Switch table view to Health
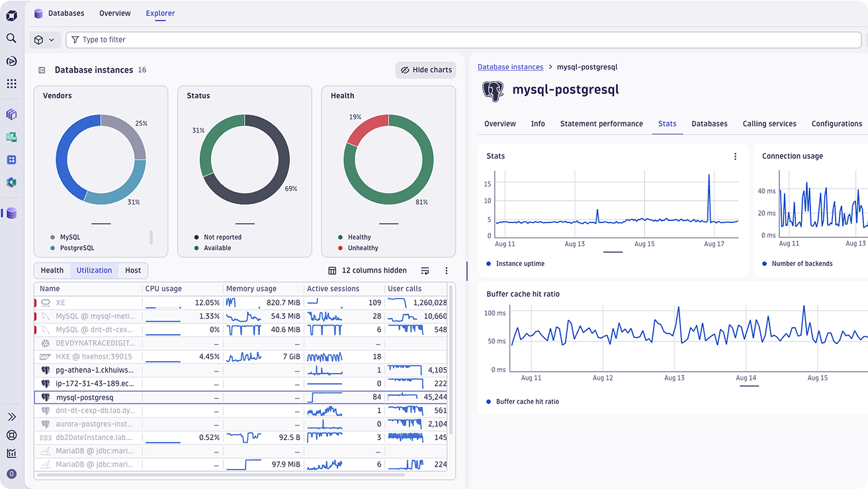Viewport: 868px width, 489px height. (52, 270)
